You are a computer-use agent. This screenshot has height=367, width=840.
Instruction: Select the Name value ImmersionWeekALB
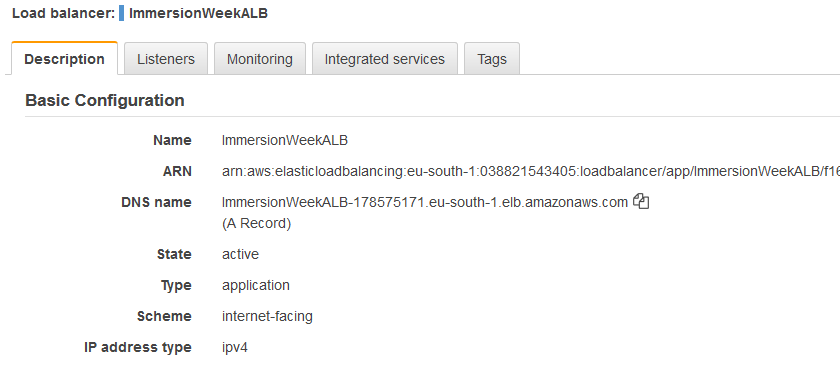pyautogui.click(x=285, y=140)
